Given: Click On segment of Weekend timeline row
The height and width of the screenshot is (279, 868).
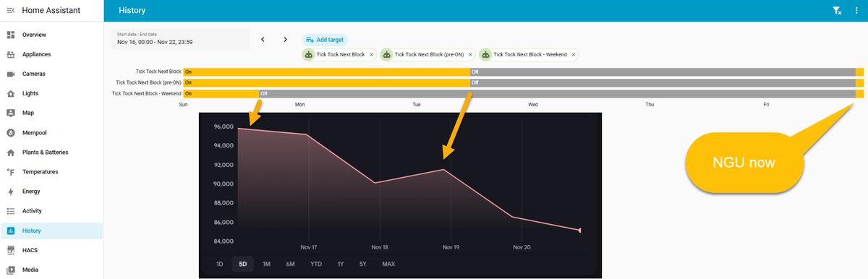Looking at the screenshot, I should (221, 93).
